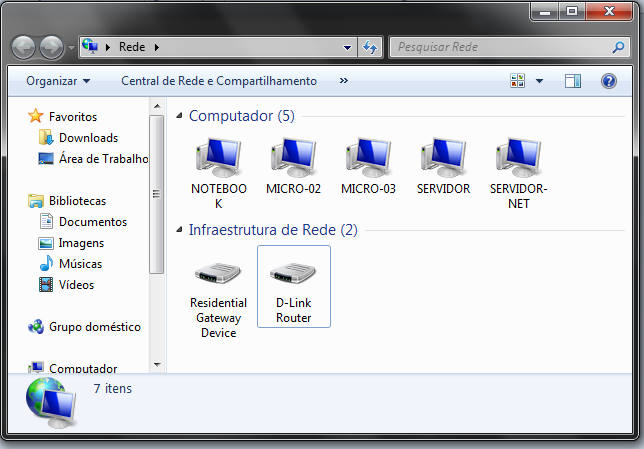Screen dimensions: 644x449
Task: Toggle the preview pane button
Action: coord(573,81)
